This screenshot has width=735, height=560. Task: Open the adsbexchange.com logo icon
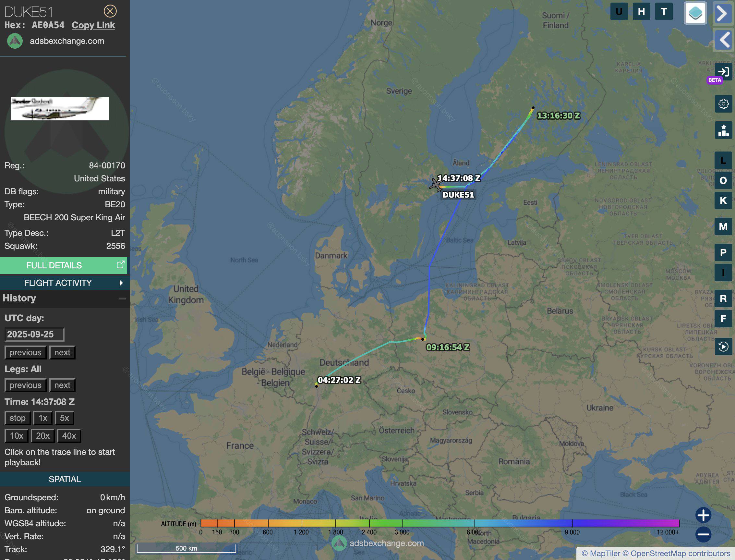tap(15, 41)
